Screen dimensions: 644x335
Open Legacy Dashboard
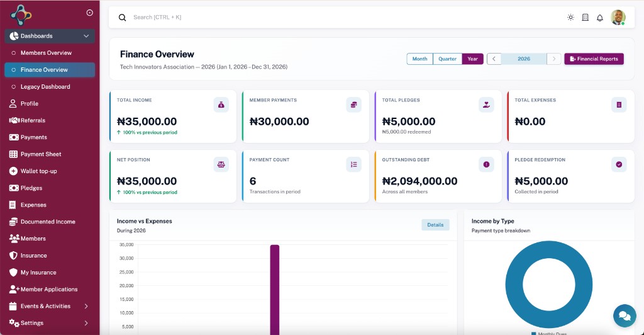[50, 87]
